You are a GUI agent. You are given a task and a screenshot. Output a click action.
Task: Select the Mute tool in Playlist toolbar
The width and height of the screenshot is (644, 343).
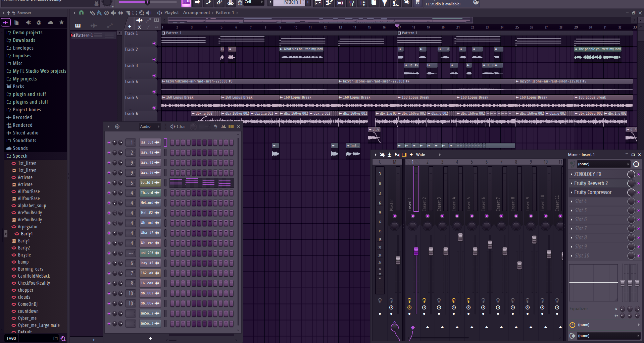tap(114, 13)
